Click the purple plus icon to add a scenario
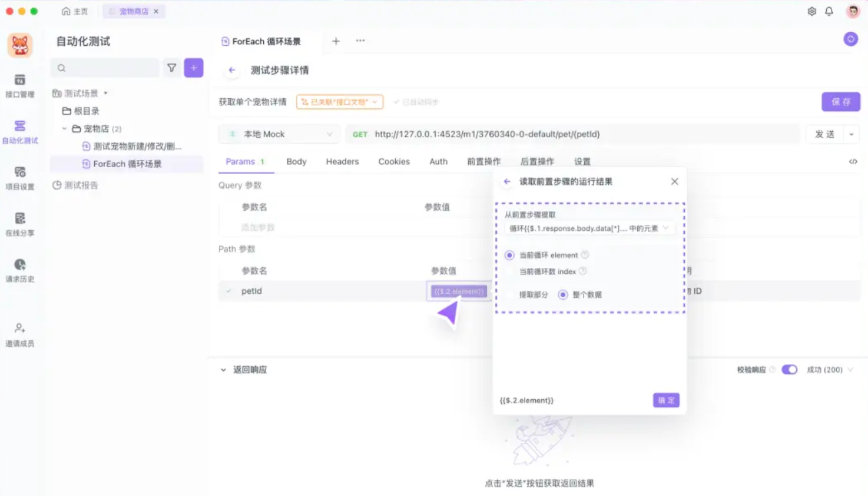The height and width of the screenshot is (496, 868). click(193, 68)
